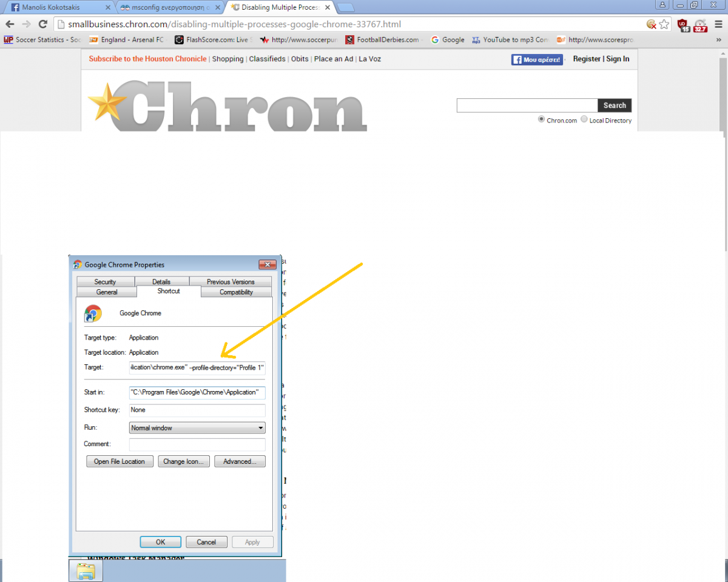728x582 pixels.
Task: Open File Explorer from the taskbar
Action: [x=86, y=571]
